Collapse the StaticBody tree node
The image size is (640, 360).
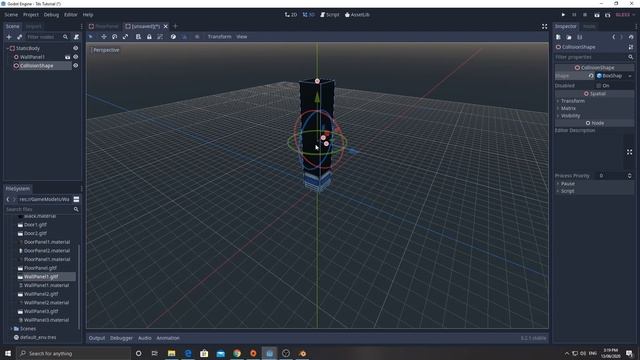pos(7,48)
